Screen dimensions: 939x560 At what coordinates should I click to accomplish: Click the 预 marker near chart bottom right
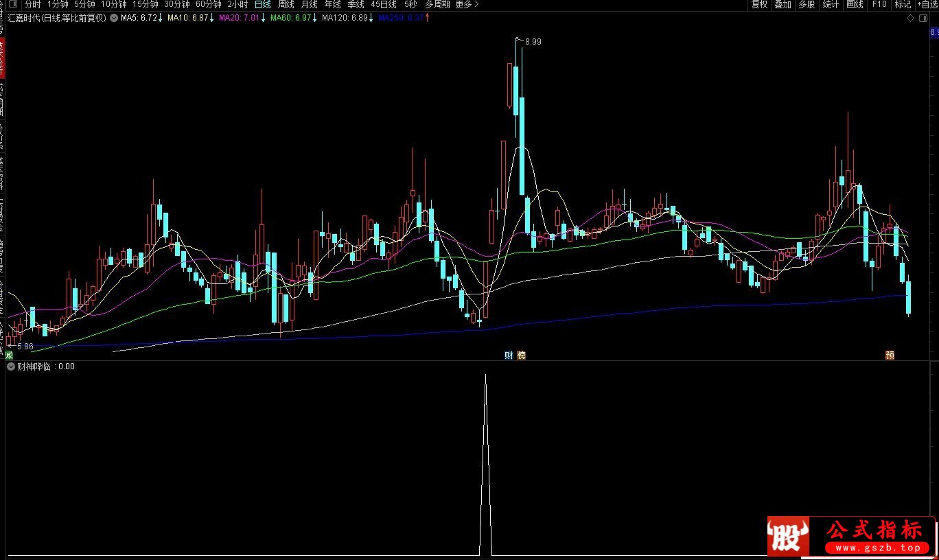point(890,355)
